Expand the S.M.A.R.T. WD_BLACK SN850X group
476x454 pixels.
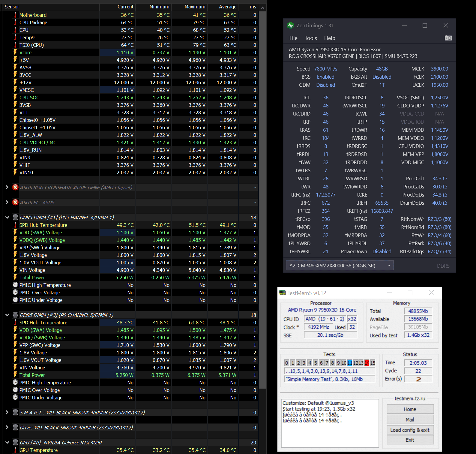[7, 412]
